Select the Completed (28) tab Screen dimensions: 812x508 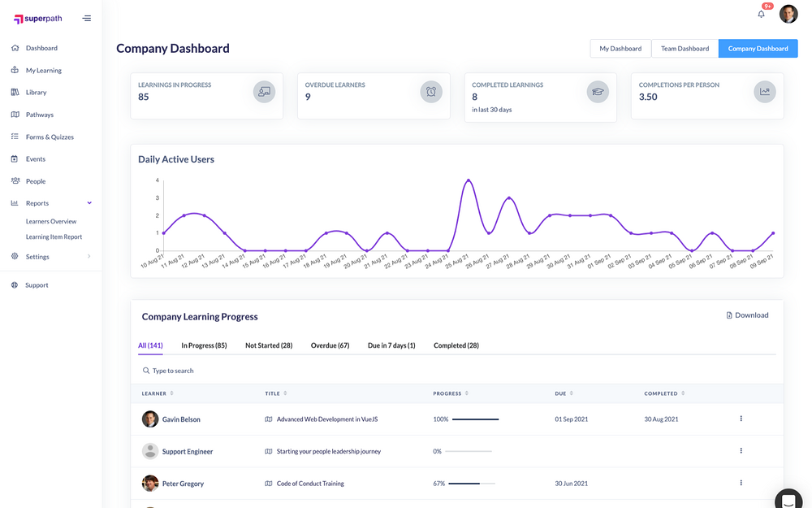tap(456, 345)
